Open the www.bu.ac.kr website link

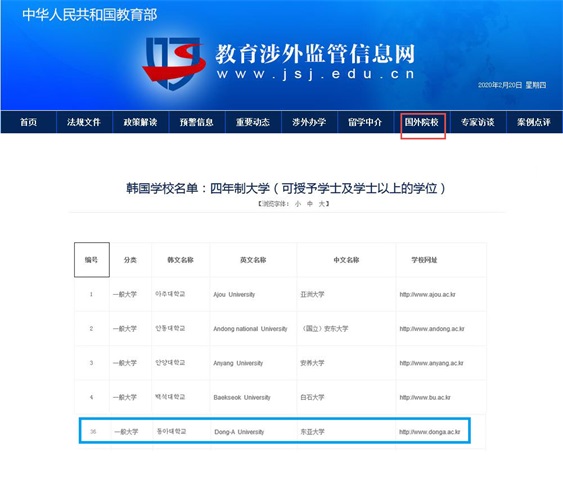[425, 398]
